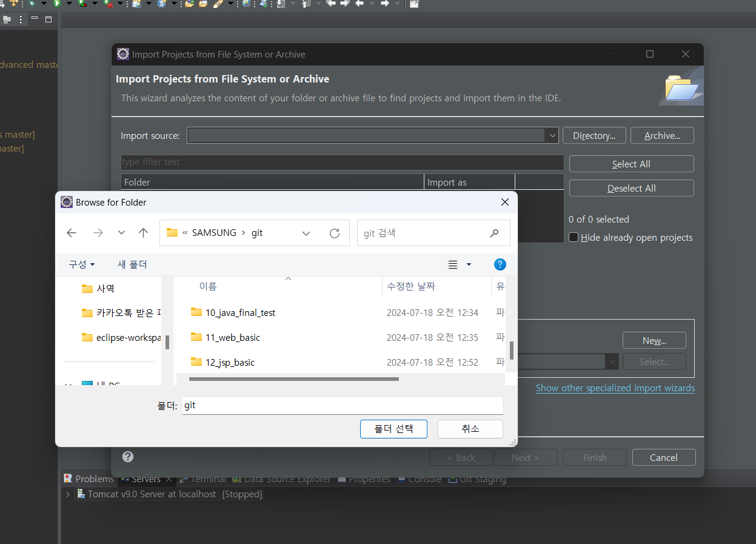This screenshot has width=756, height=544.
Task: Click the 폴더 선택 button
Action: click(393, 429)
